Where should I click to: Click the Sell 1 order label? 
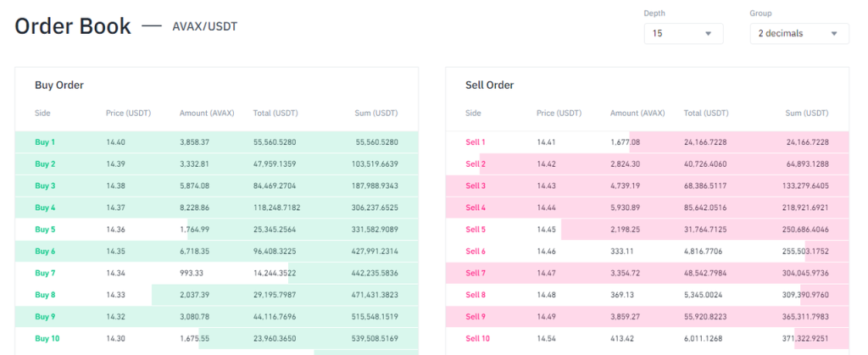click(x=476, y=142)
